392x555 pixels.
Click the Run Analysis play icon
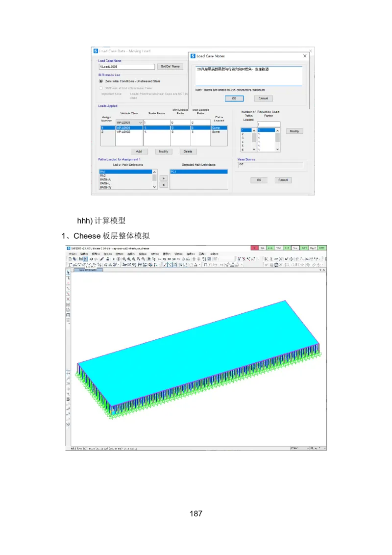pyautogui.click(x=114, y=259)
